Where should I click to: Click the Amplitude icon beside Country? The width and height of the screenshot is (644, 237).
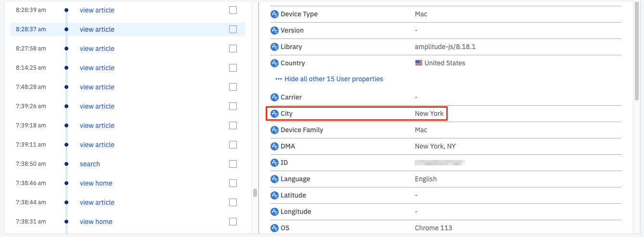(x=275, y=63)
